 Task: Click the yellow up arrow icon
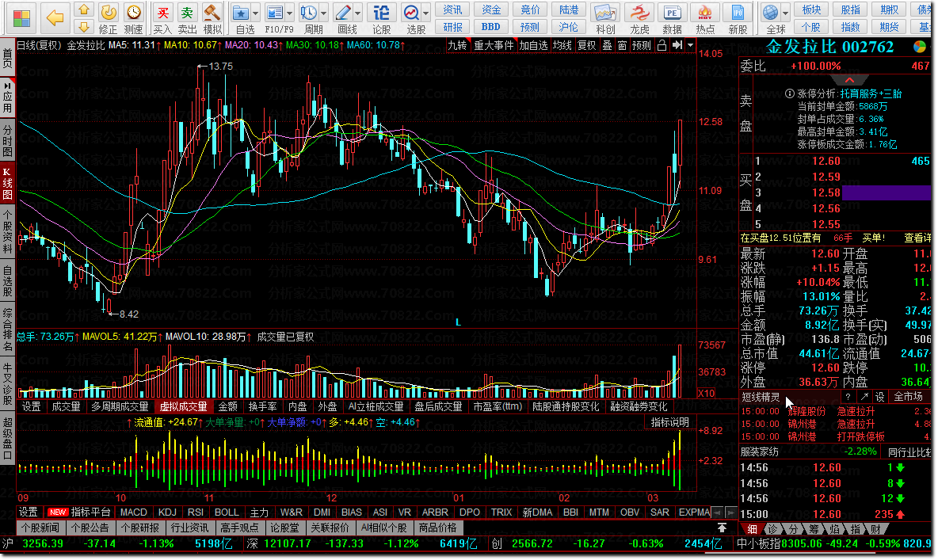tap(84, 10)
